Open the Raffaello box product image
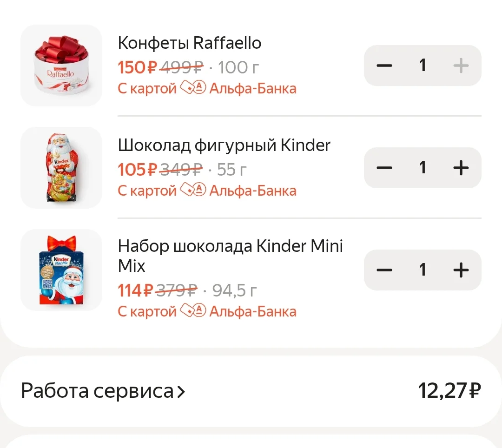The height and width of the screenshot is (448, 502). point(61,66)
